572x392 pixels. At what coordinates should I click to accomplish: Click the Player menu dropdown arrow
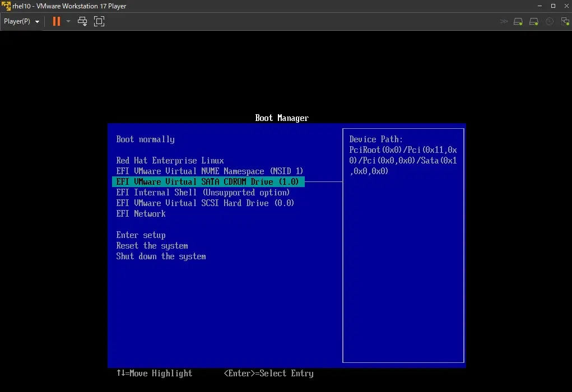point(37,21)
